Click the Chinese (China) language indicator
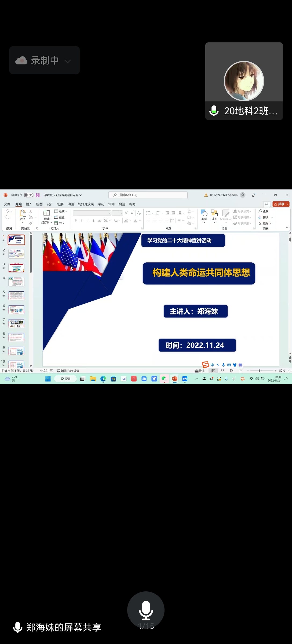Screen dimensions: 292x644 [47, 371]
